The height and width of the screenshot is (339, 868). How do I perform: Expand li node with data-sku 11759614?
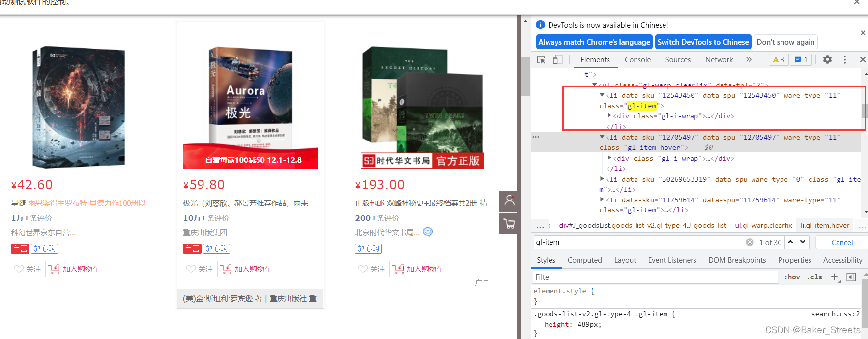tap(602, 200)
